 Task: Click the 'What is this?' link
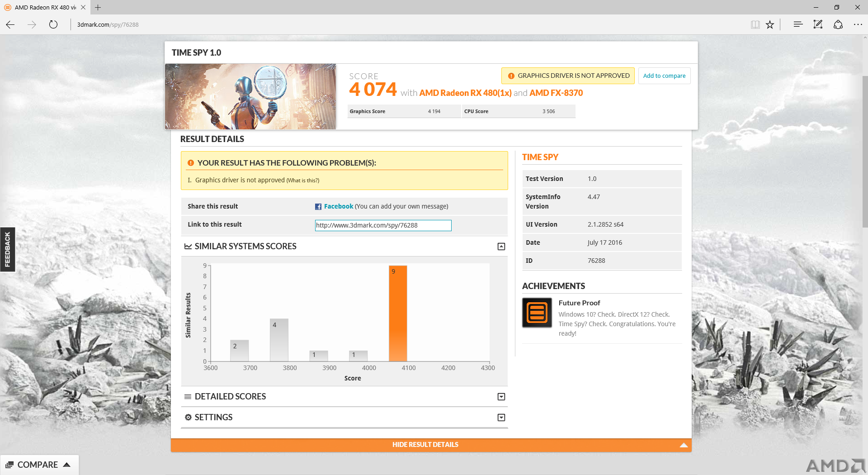303,180
